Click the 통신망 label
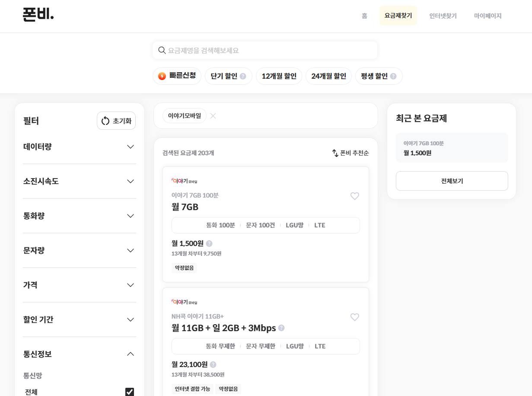 coord(32,376)
